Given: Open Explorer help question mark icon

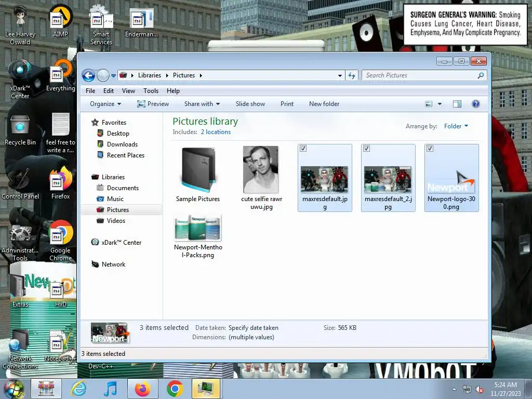Looking at the screenshot, I should (476, 104).
